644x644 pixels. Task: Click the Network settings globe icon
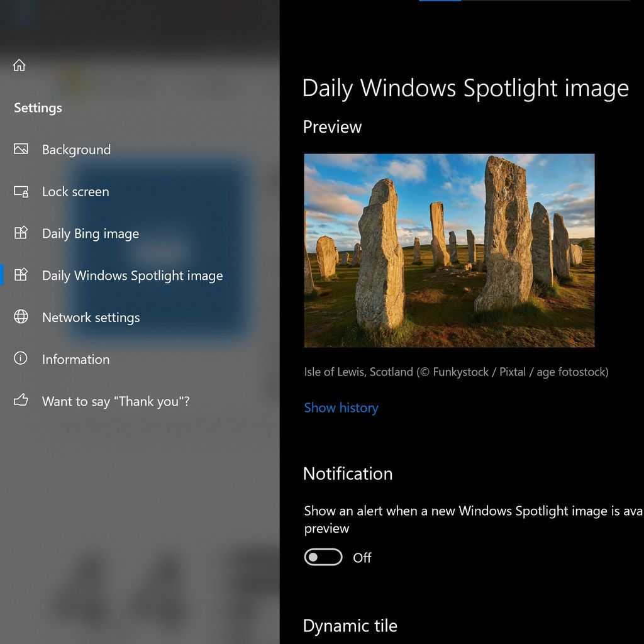coord(20,317)
